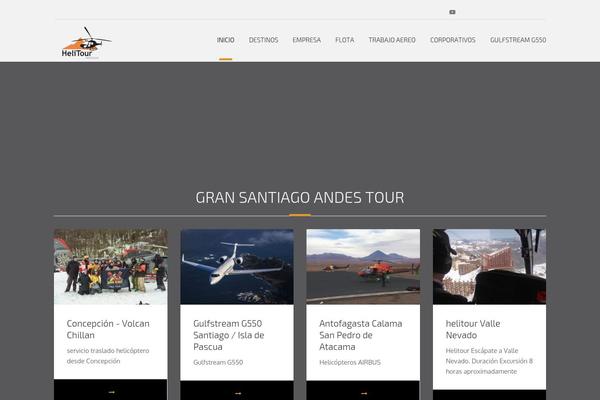Click arrow button under Concepción card

pyautogui.click(x=111, y=390)
